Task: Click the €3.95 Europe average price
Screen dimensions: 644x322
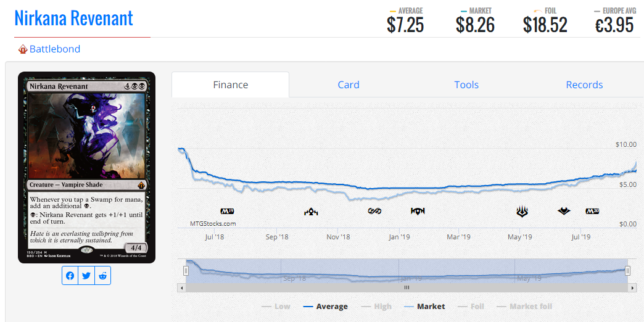Action: (614, 25)
